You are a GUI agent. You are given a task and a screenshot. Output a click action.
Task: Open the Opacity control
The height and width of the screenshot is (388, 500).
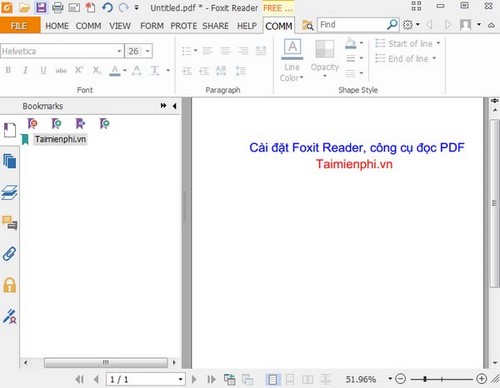tap(325, 59)
